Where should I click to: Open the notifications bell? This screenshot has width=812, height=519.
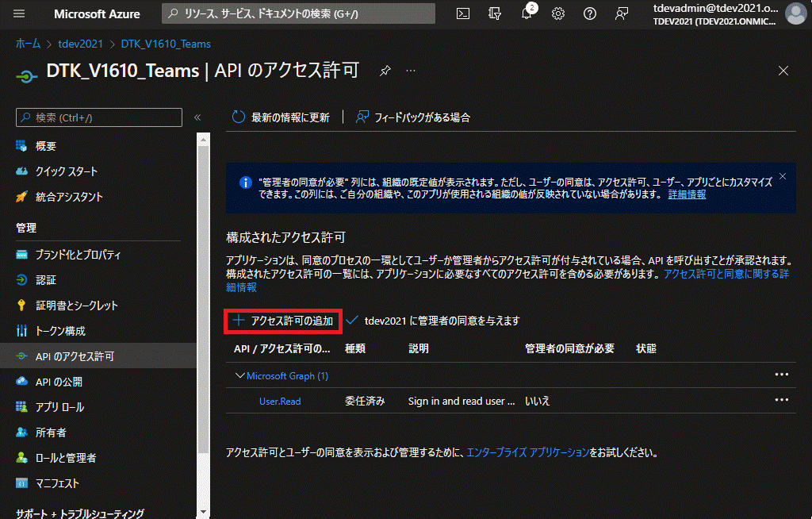coord(527,13)
